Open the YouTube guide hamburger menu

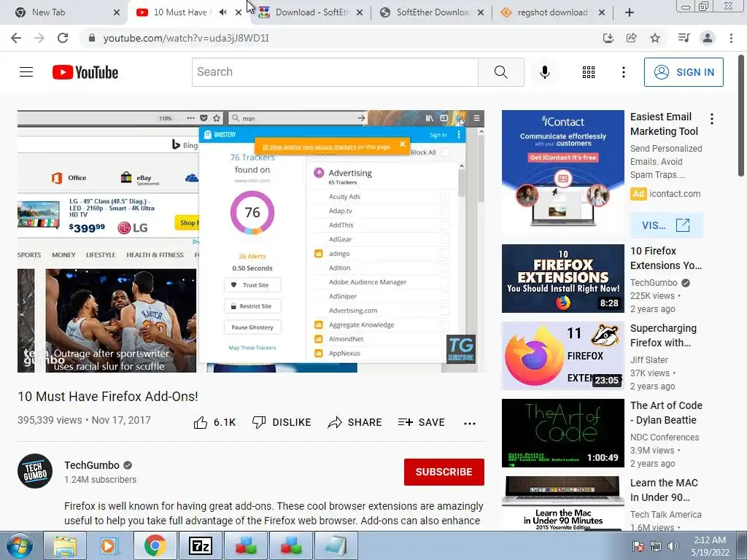[x=26, y=72]
